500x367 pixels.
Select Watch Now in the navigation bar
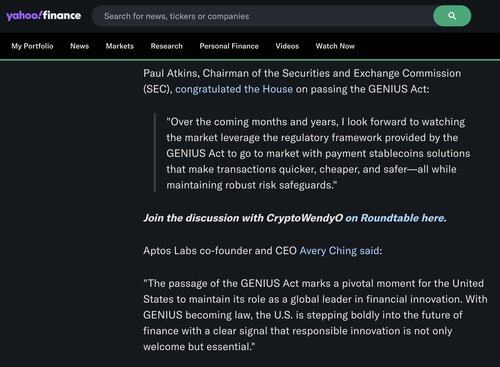click(335, 46)
